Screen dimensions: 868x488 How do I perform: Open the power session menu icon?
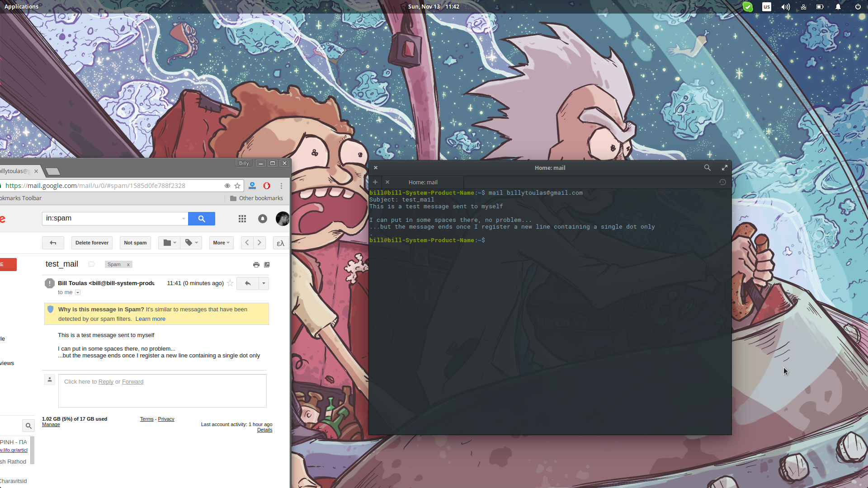858,7
